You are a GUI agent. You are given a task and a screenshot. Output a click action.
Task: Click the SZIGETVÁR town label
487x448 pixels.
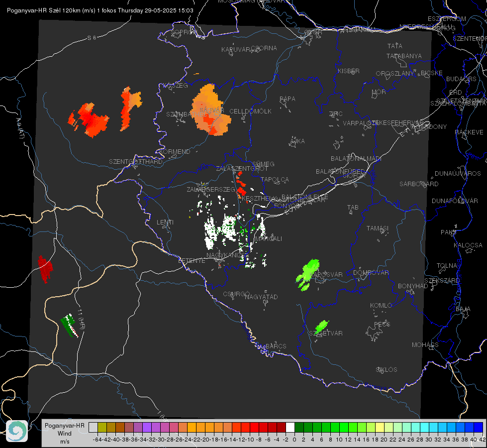pos(325,334)
